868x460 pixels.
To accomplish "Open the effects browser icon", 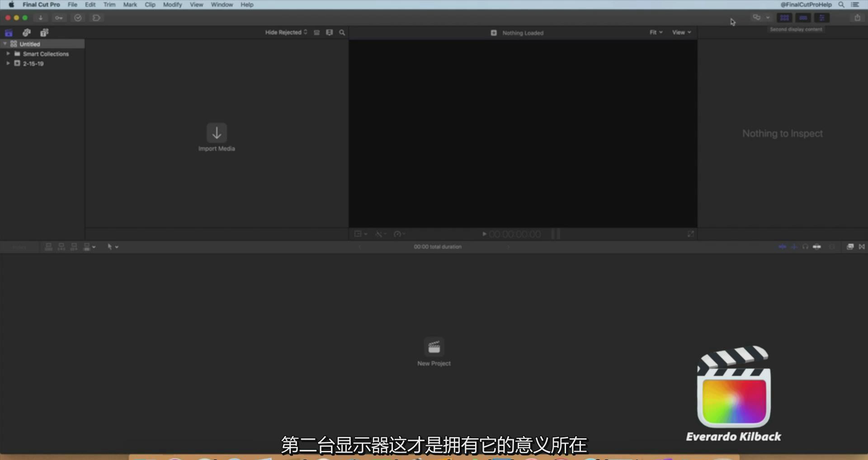I will [850, 247].
